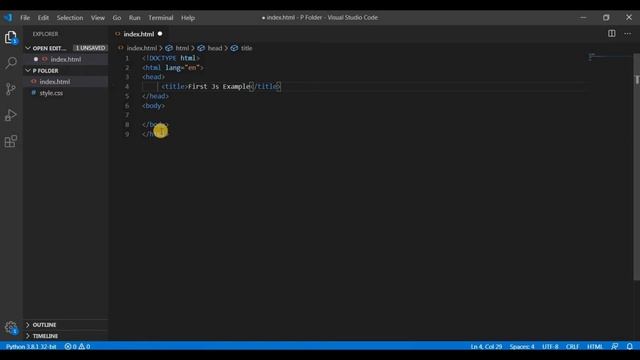Minimize the VS Code window

[583, 18]
